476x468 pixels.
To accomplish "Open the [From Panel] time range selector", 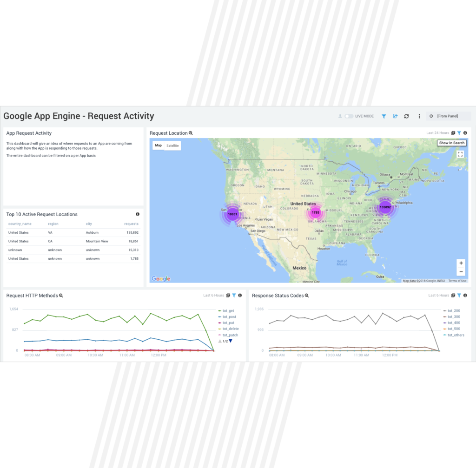I will point(448,116).
